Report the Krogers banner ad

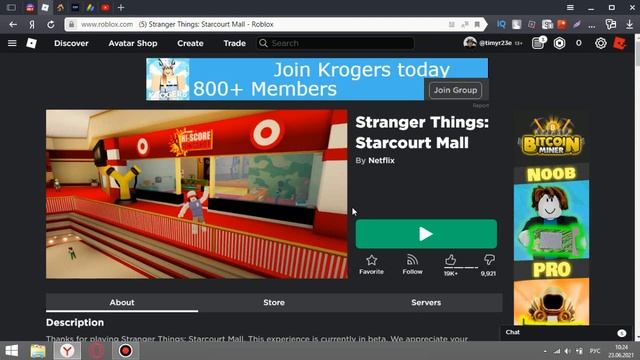[480, 105]
